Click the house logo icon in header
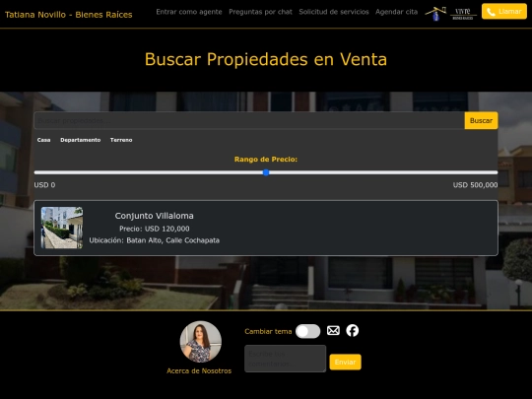Image resolution: width=532 pixels, height=399 pixels. (x=435, y=14)
